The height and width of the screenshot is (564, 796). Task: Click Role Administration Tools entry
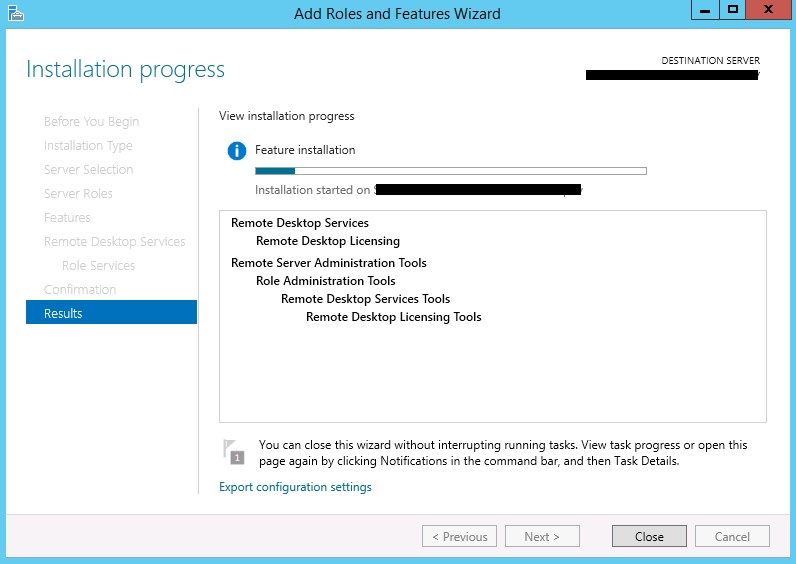[325, 281]
